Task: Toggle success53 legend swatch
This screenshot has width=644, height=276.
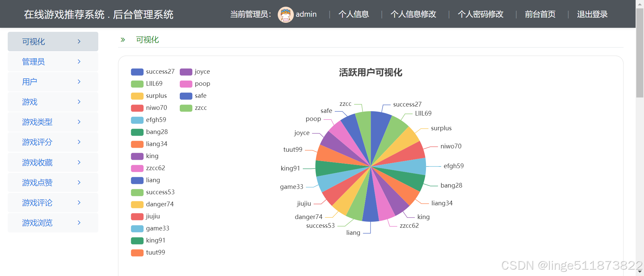Action: [137, 192]
